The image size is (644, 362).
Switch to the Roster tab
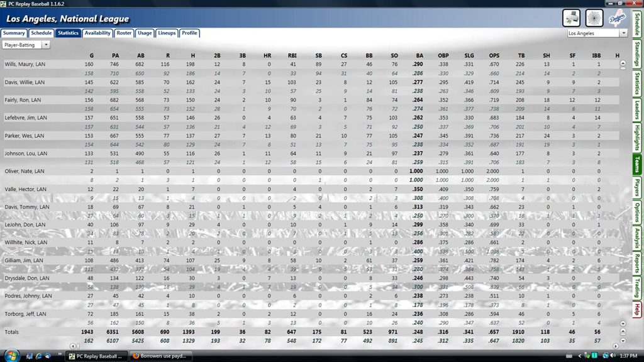[124, 33]
